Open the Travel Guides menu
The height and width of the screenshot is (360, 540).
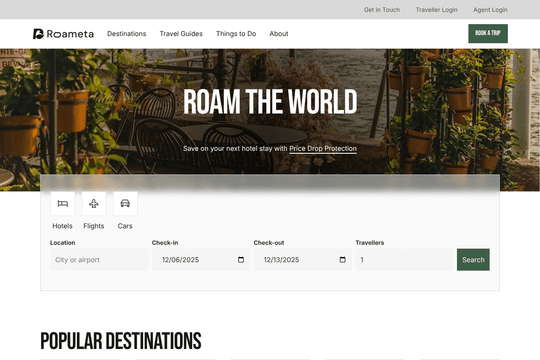coord(181,34)
